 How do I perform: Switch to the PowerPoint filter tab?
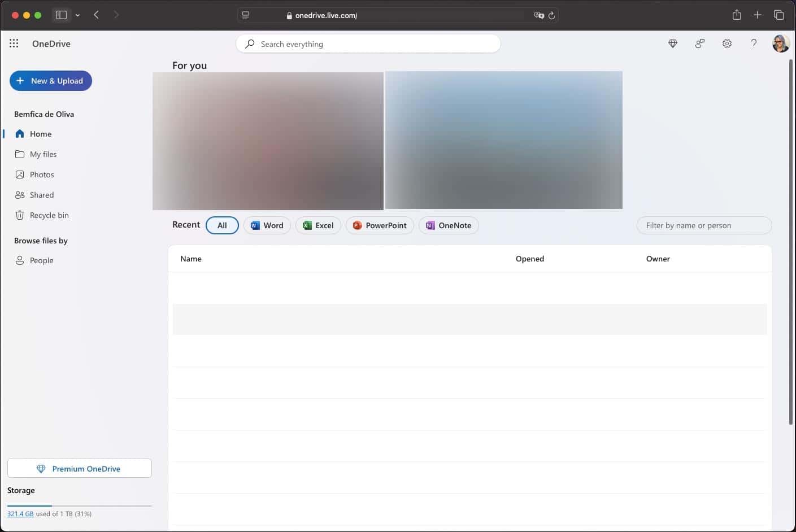pyautogui.click(x=380, y=225)
